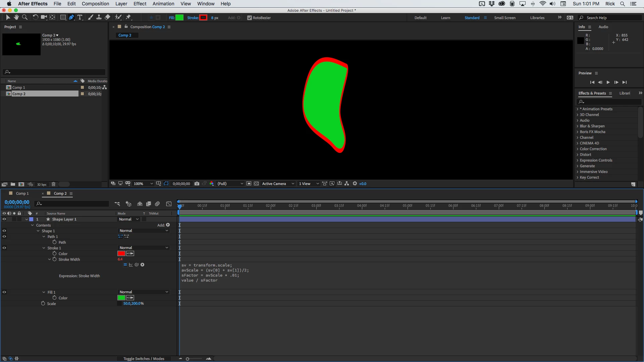Open the Composition menu
644x362 pixels.
95,4
